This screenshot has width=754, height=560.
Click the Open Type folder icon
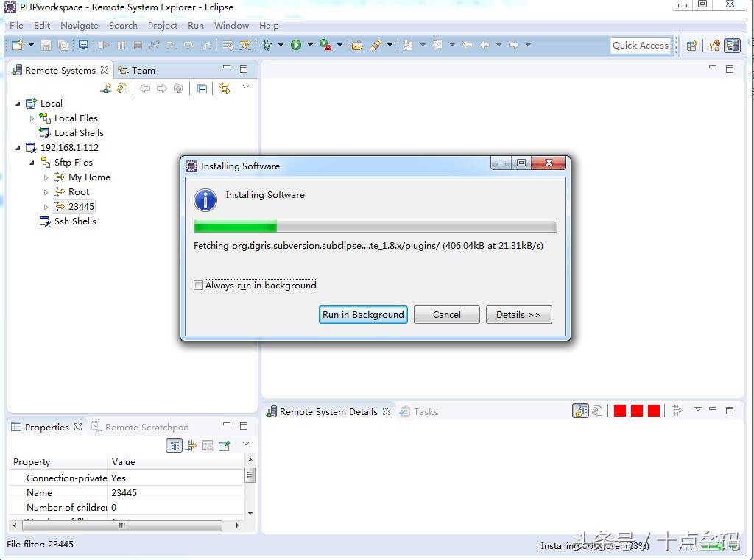357,45
